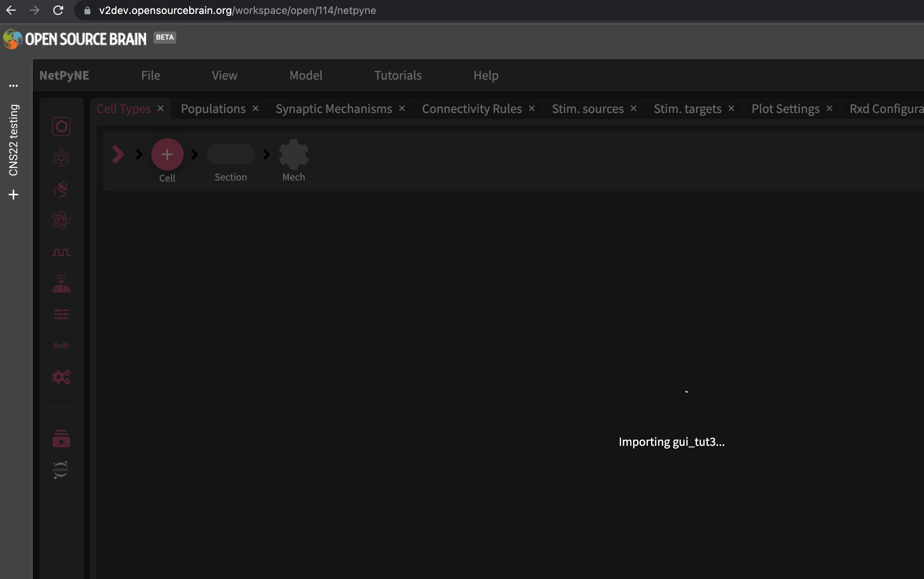This screenshot has height=579, width=924.
Task: Click the Mech gear button
Action: [x=293, y=154]
